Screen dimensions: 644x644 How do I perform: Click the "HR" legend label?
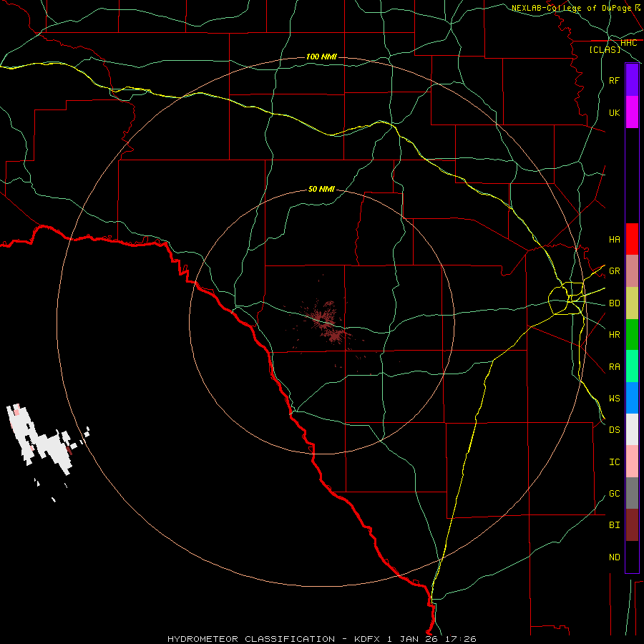614,335
